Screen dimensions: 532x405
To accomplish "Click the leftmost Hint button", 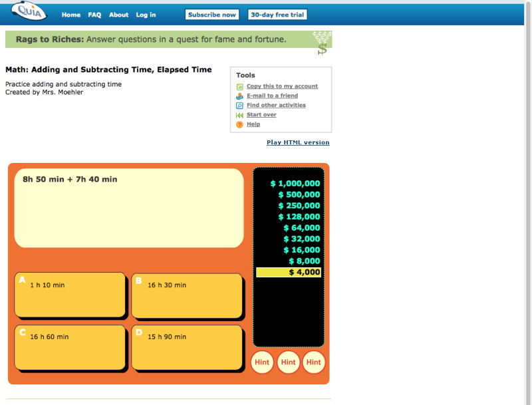I will pos(262,362).
